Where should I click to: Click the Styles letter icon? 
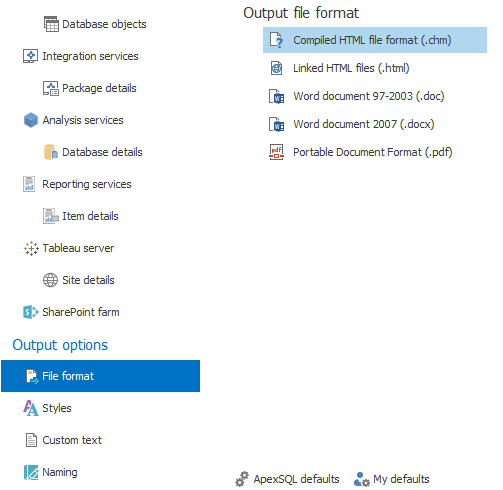tap(31, 408)
